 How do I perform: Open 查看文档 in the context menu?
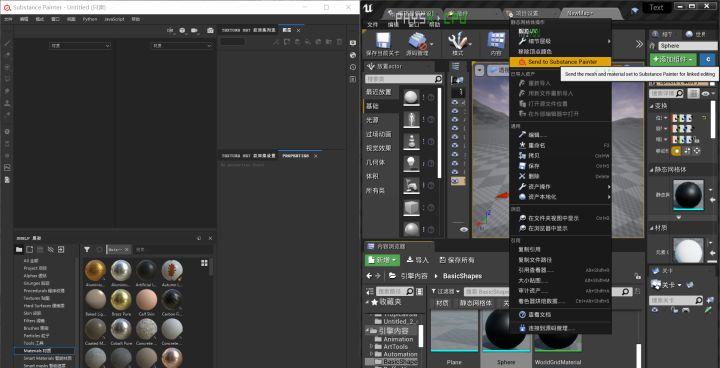pos(539,315)
